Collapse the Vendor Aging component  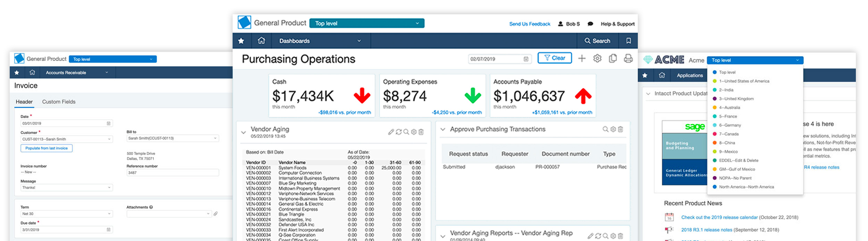(243, 132)
